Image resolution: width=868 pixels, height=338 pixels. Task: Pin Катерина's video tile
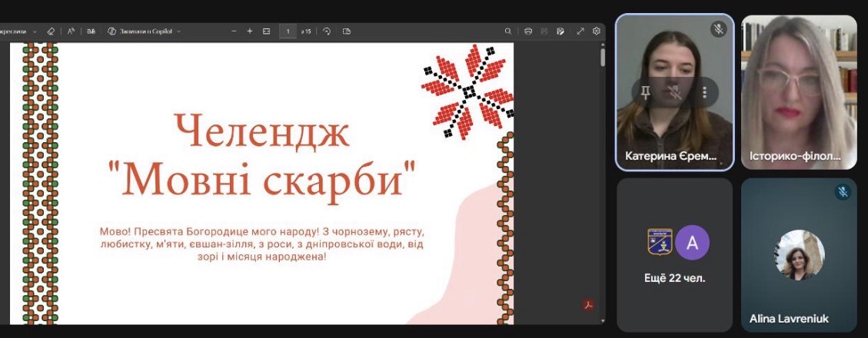(x=645, y=92)
